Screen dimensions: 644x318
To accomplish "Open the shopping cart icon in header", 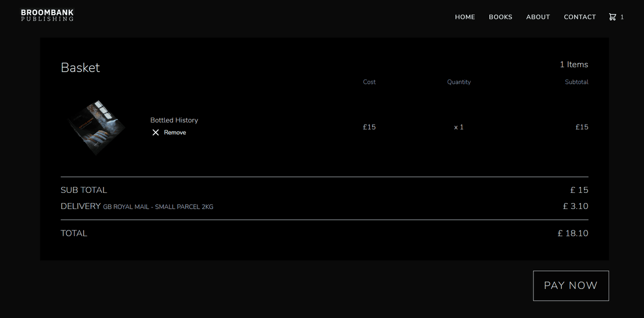I will click(612, 17).
